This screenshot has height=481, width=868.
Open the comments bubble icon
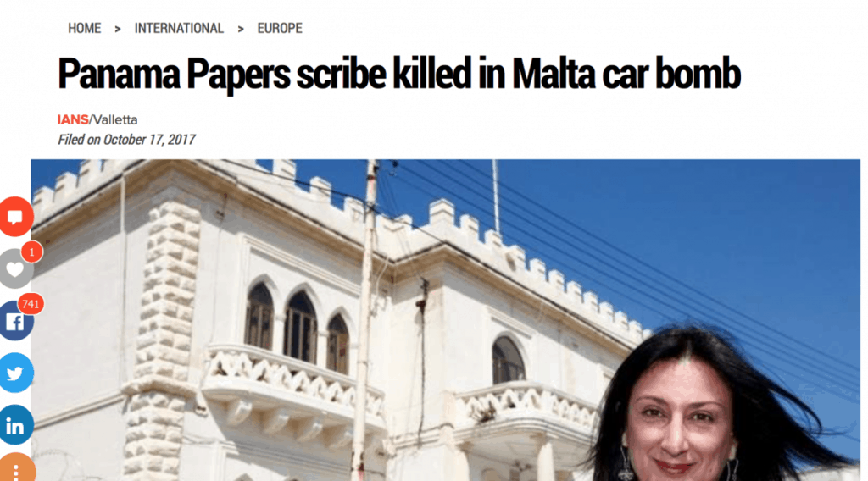tap(15, 217)
